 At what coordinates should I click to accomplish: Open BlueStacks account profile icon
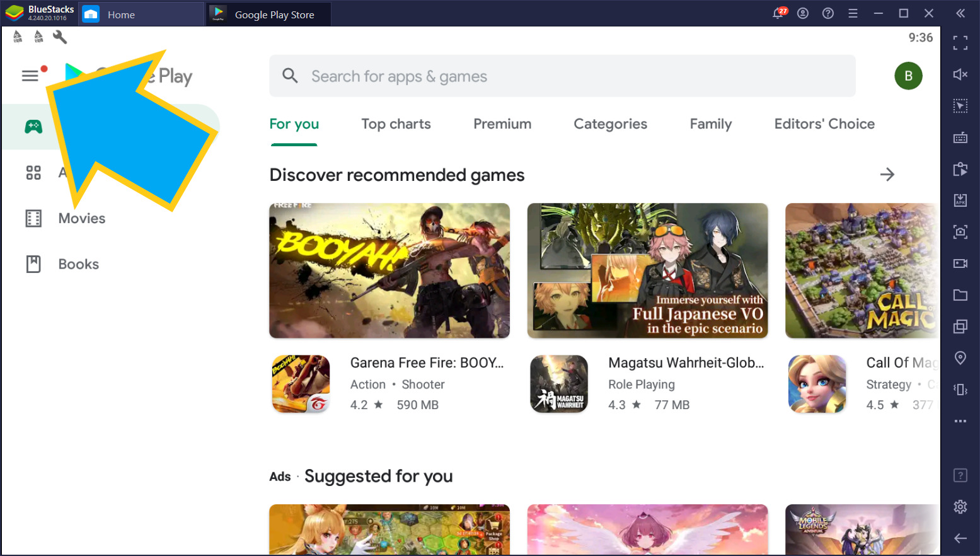[x=803, y=13]
